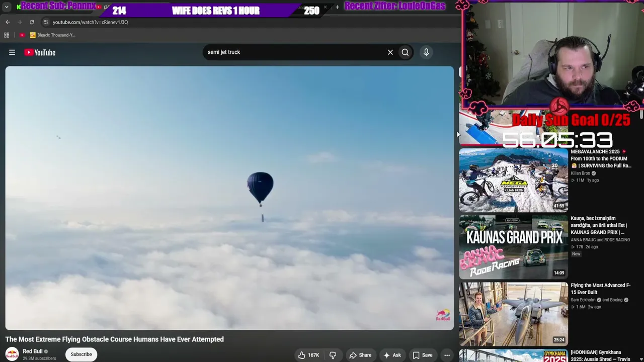The height and width of the screenshot is (362, 644).
Task: Go to the YouTube home logo
Action: [x=40, y=52]
